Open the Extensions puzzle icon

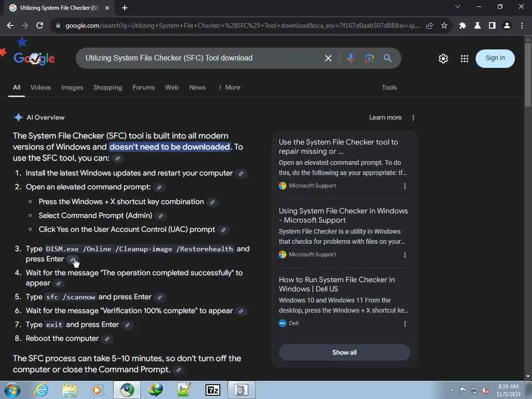pos(462,25)
